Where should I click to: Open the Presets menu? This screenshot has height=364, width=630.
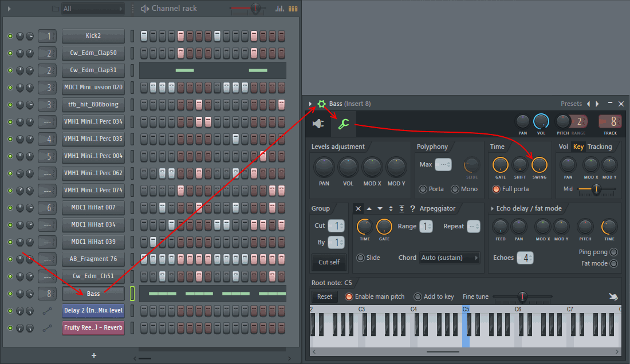pyautogui.click(x=571, y=104)
